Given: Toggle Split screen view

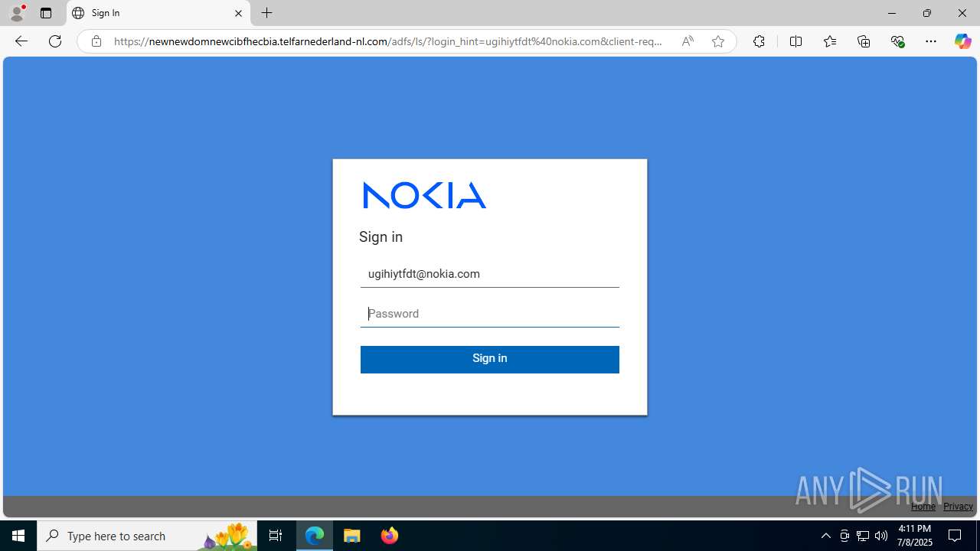Looking at the screenshot, I should [x=795, y=41].
